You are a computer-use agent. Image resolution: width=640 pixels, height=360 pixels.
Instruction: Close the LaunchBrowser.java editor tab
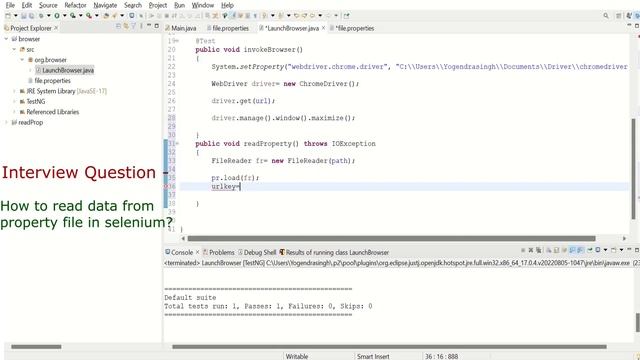tap(323, 28)
